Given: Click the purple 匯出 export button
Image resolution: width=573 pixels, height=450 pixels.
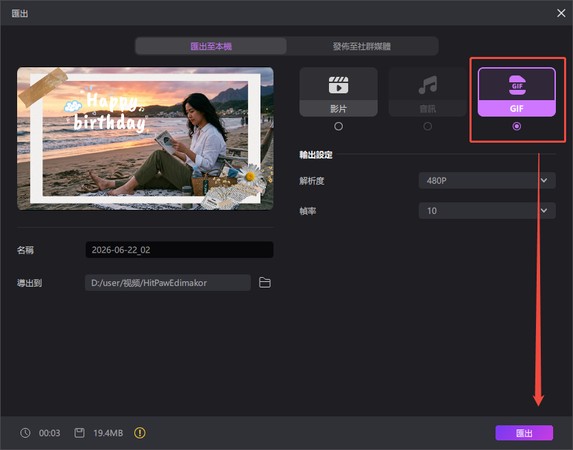Looking at the screenshot, I should [x=524, y=433].
